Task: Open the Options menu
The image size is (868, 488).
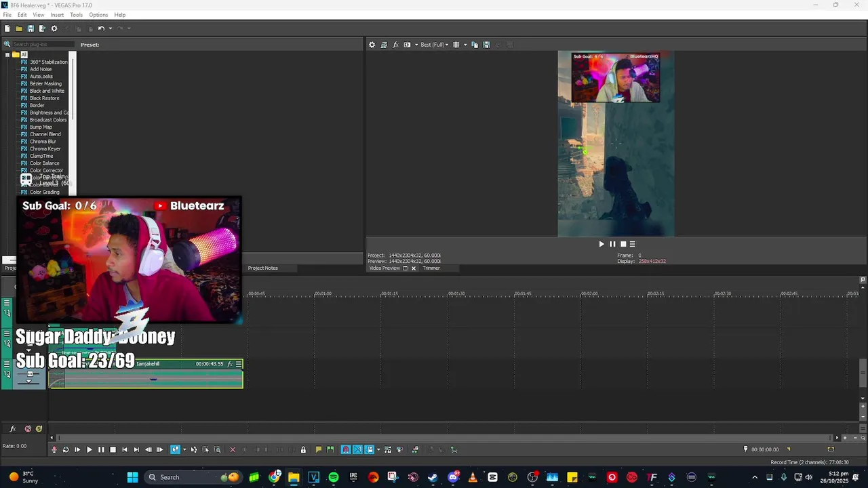Action: (98, 15)
